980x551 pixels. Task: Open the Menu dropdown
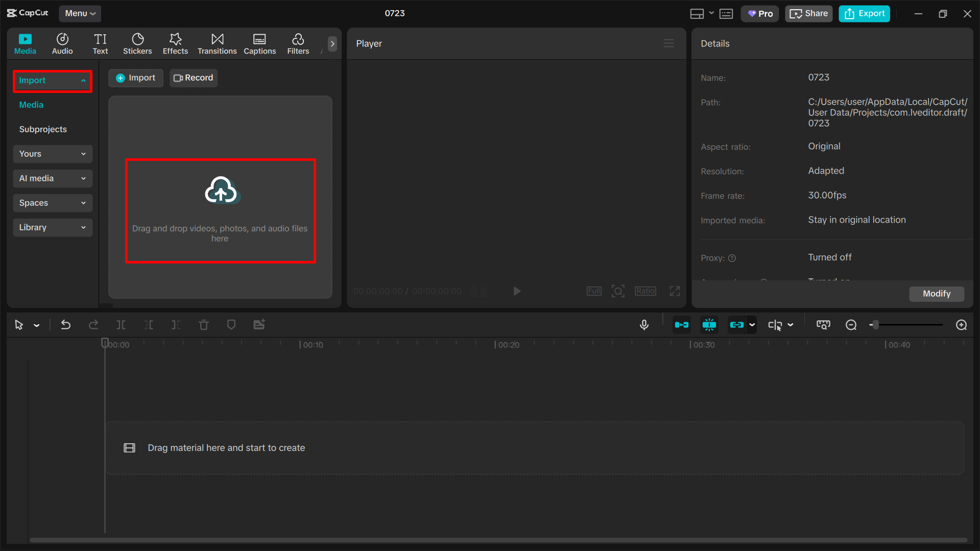pos(80,13)
